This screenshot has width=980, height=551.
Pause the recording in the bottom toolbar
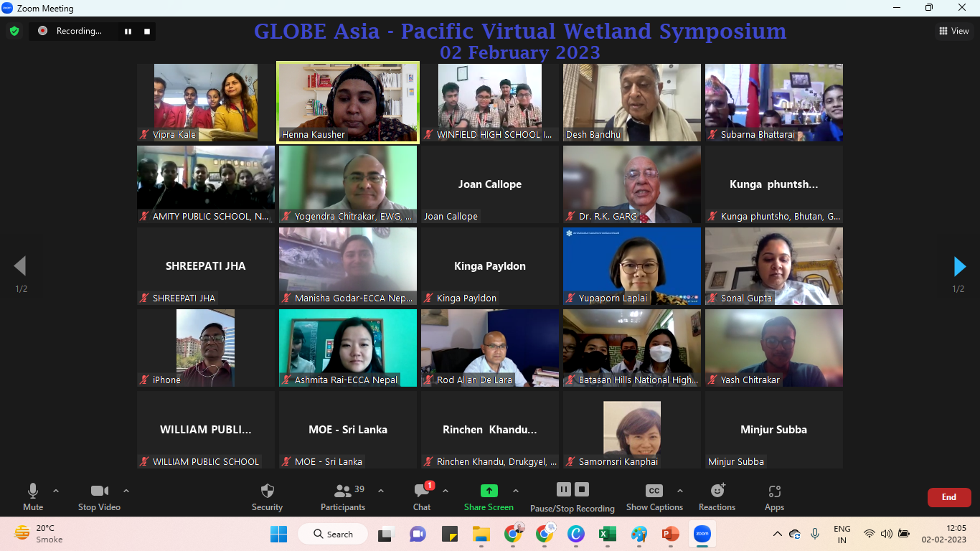pyautogui.click(x=564, y=489)
